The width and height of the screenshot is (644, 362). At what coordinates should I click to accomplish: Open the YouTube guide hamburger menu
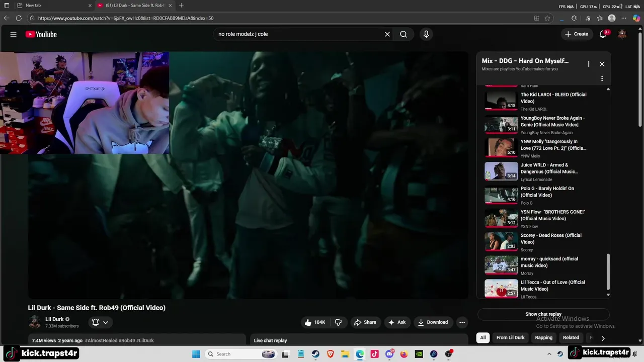14,34
